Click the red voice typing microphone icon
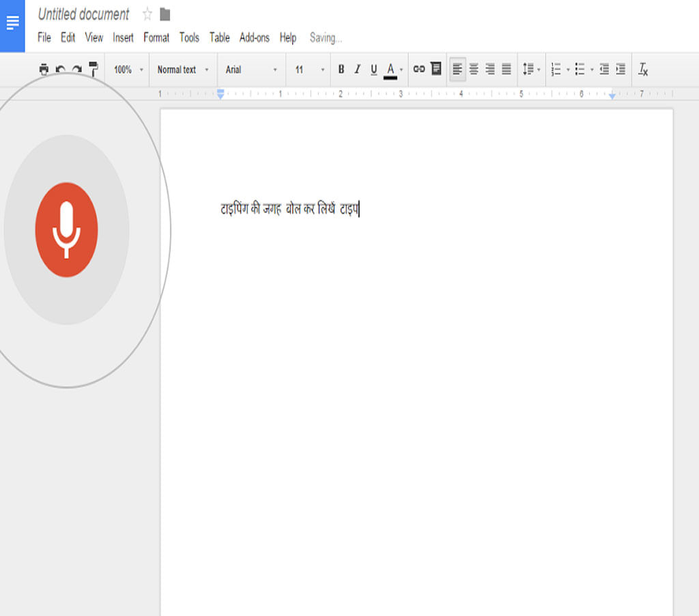 66,229
